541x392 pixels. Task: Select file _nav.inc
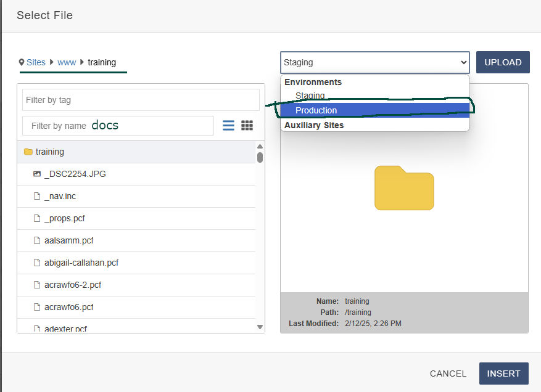click(136, 196)
